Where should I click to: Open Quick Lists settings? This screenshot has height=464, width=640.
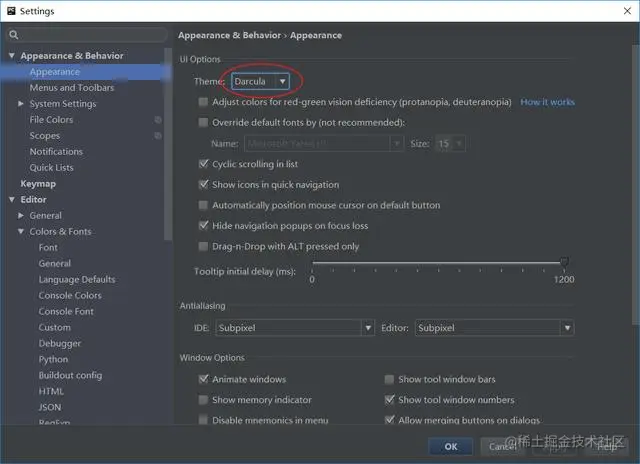(x=51, y=167)
